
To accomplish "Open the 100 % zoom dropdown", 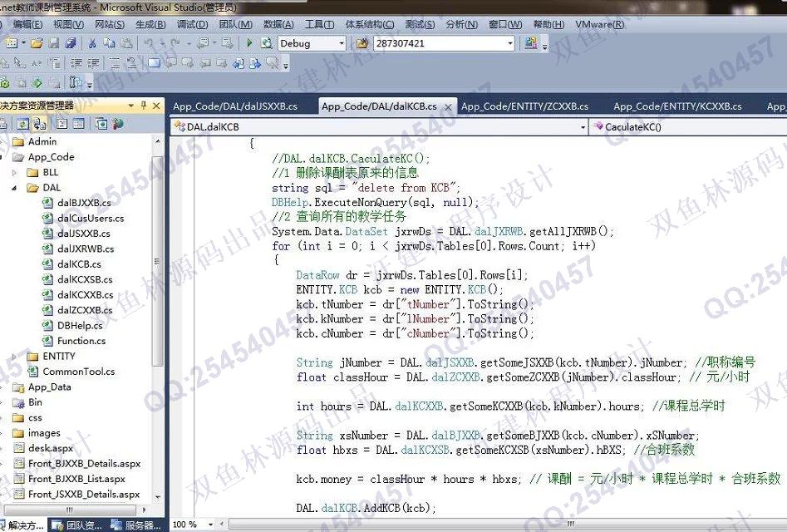I will [x=210, y=525].
